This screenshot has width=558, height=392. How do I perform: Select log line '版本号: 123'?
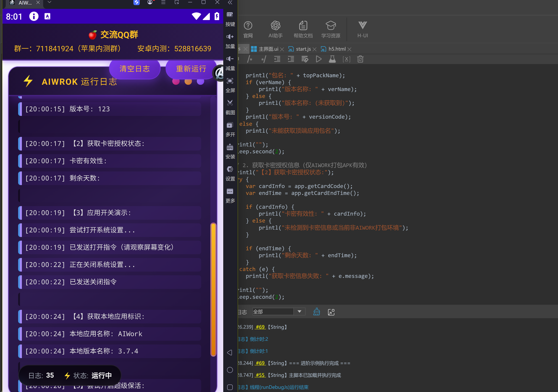[x=110, y=109]
